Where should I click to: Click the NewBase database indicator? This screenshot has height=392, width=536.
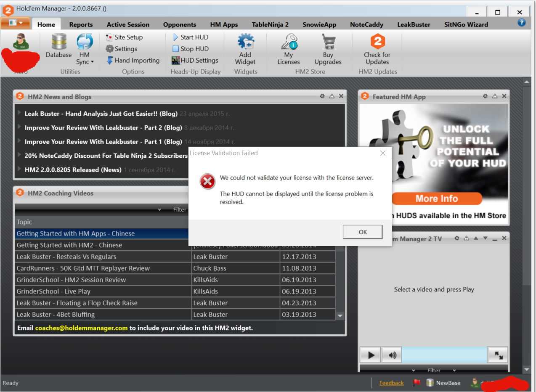(443, 383)
